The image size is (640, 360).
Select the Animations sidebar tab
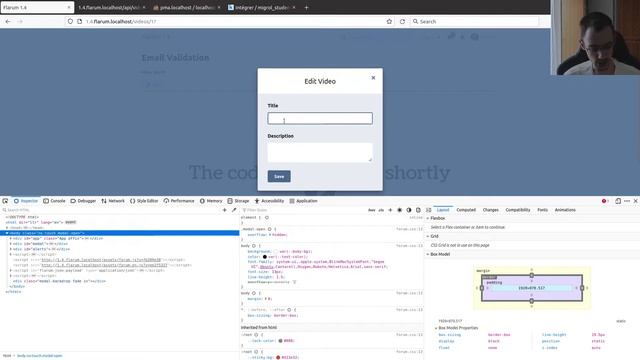coord(565,210)
